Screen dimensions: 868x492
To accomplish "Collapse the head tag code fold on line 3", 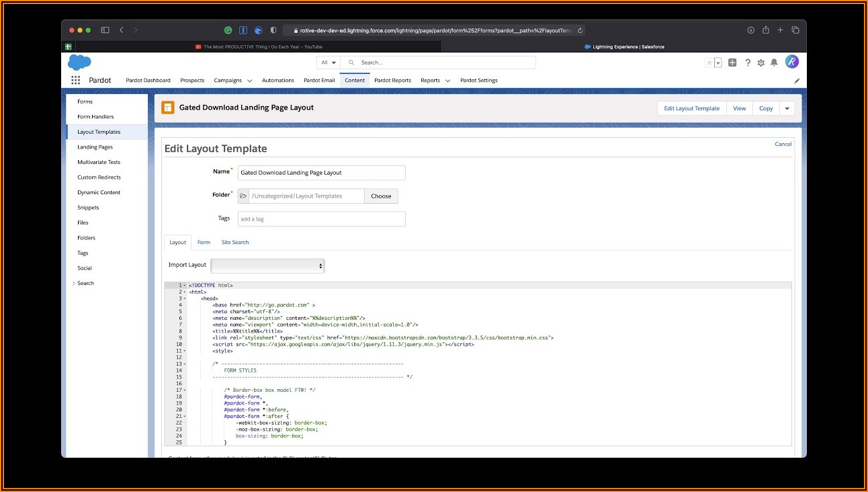I will point(184,298).
